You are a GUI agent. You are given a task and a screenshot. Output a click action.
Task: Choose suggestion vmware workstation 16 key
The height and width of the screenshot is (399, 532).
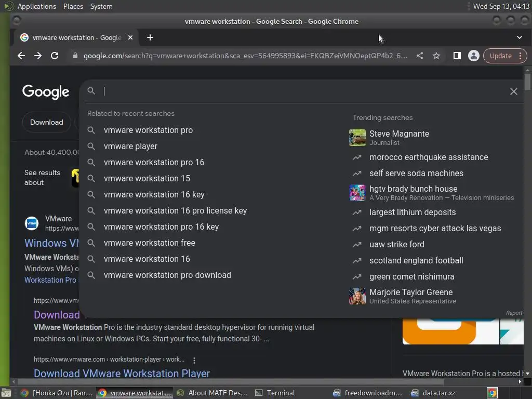click(x=154, y=195)
